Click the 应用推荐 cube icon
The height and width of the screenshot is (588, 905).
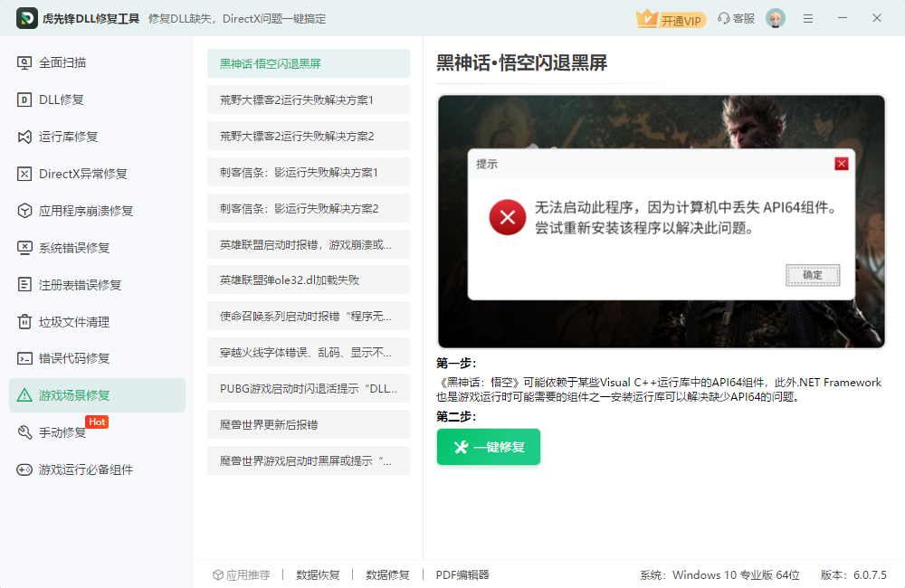pos(218,574)
